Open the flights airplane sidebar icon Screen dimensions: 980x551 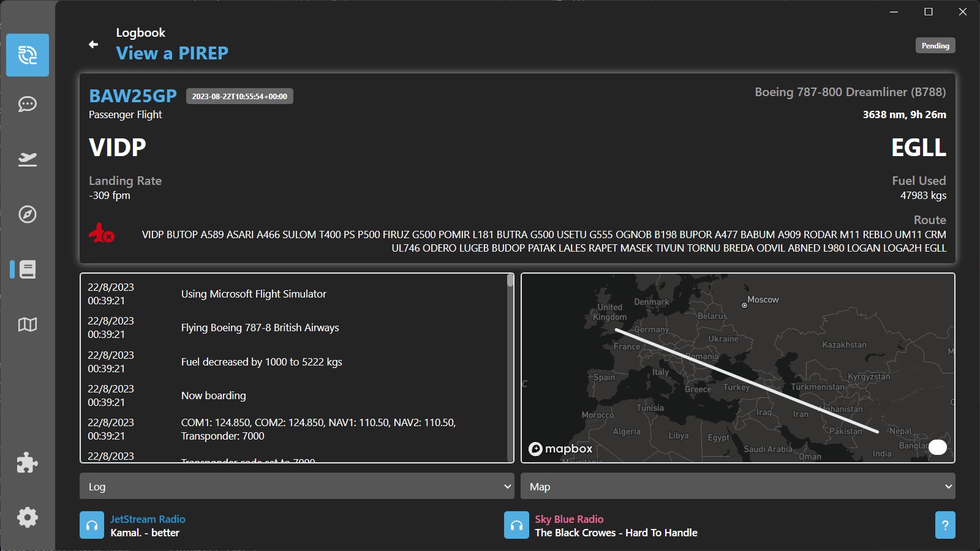pos(28,159)
